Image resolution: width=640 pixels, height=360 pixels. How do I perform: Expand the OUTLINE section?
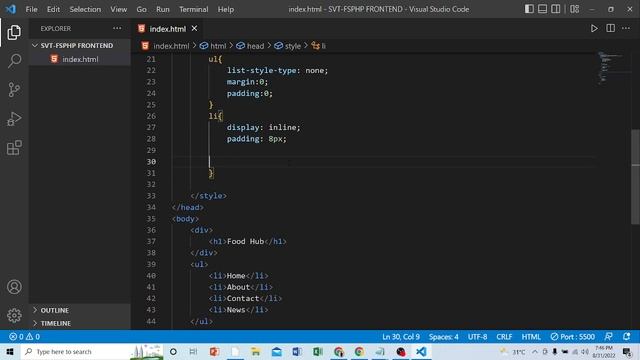coord(80,310)
